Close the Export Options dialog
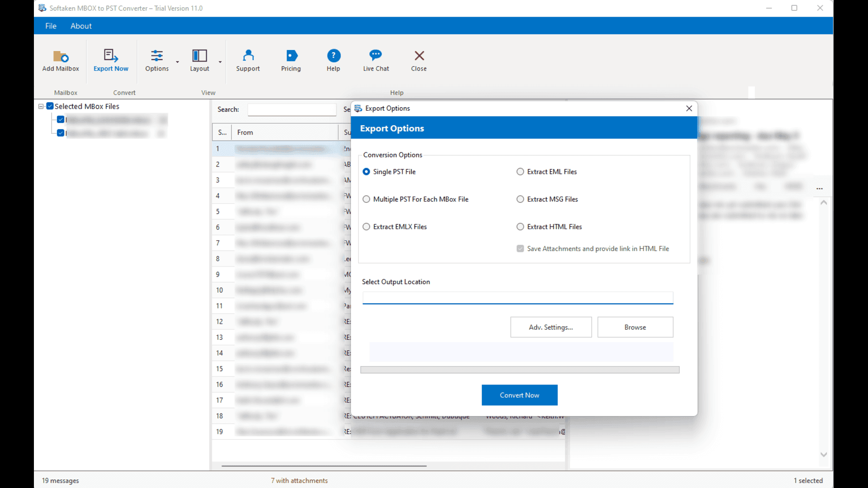868x488 pixels. (x=689, y=108)
